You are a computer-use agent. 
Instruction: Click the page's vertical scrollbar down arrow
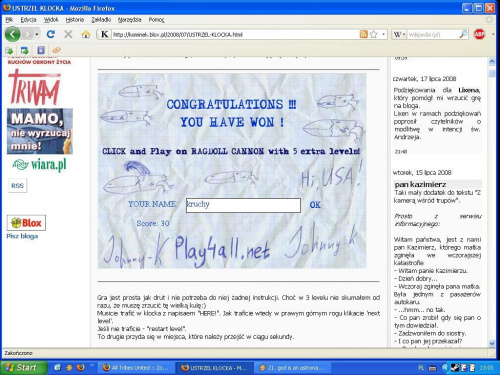(492, 343)
